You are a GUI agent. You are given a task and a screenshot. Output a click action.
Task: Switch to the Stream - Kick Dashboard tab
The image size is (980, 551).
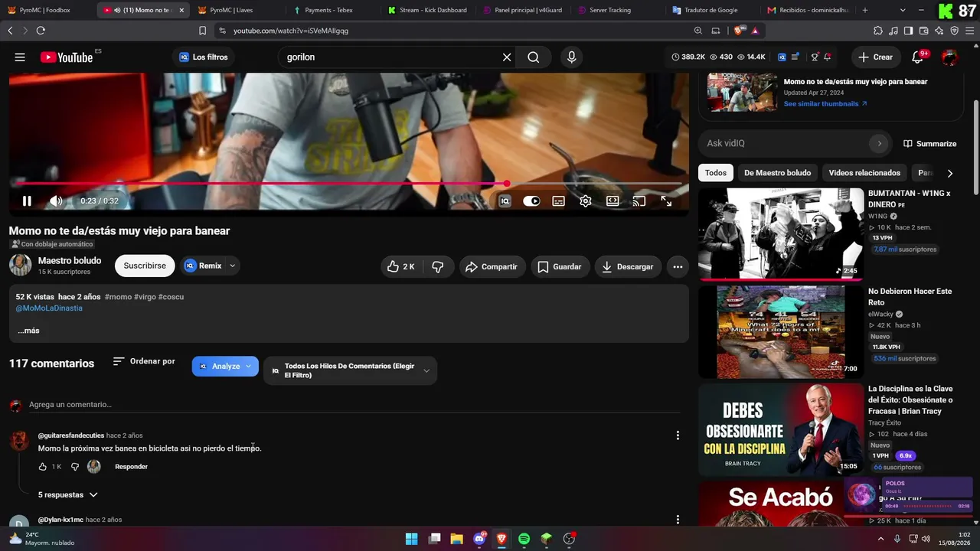pos(430,10)
